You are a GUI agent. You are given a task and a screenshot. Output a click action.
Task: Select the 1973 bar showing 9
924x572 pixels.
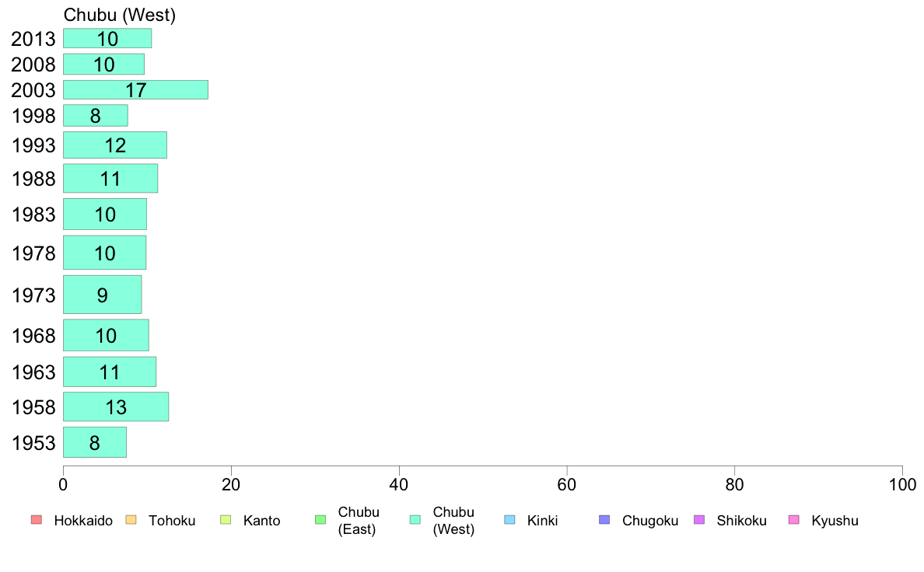point(103,295)
